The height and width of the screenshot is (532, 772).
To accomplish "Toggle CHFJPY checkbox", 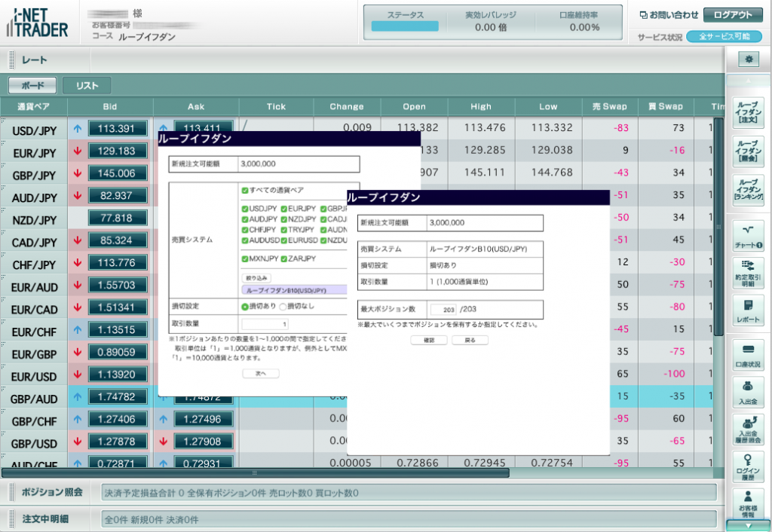I will pos(245,230).
